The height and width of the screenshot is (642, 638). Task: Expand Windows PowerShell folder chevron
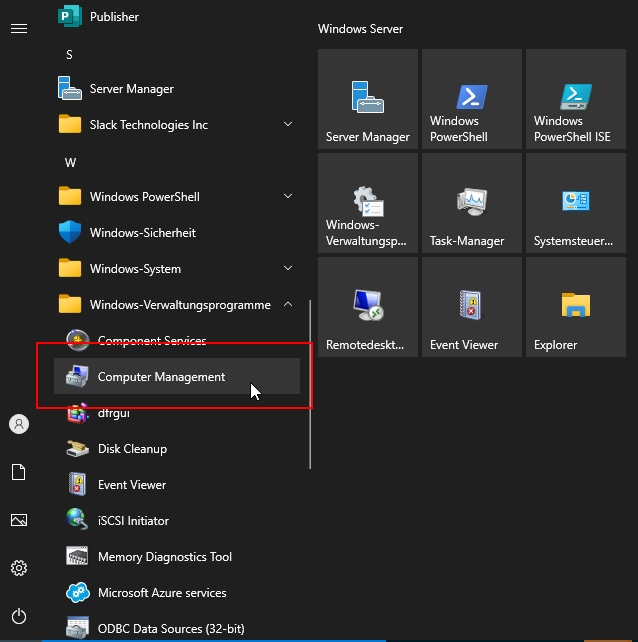click(288, 196)
